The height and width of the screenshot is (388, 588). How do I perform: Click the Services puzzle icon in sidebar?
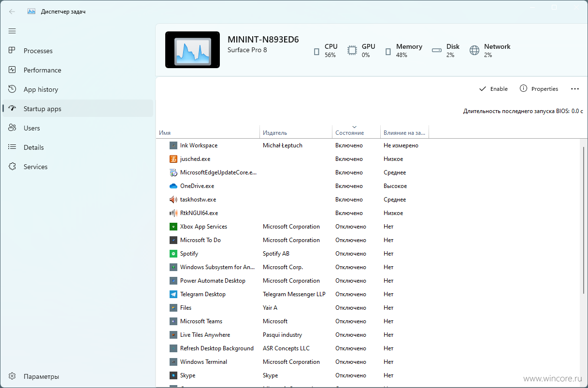13,167
